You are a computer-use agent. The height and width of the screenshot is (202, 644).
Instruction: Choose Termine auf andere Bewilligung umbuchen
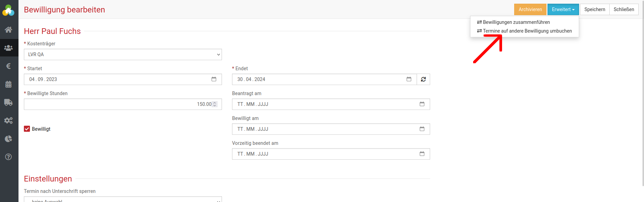coord(527,31)
